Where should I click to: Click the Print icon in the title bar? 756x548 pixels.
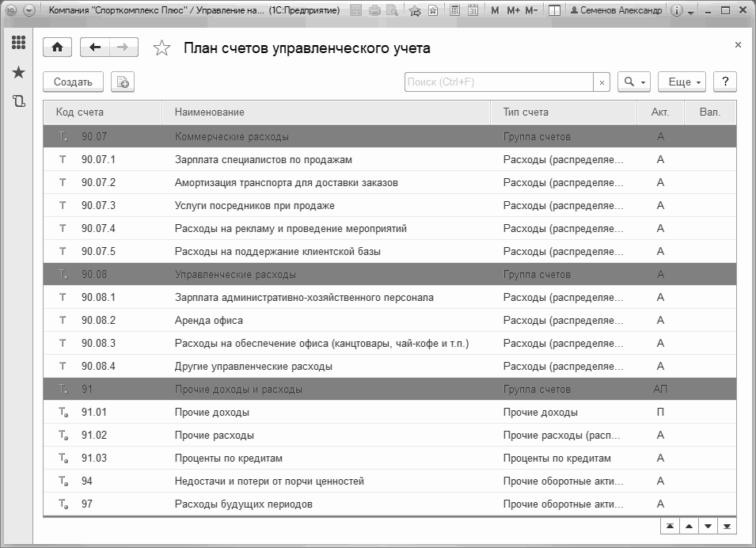click(x=374, y=10)
